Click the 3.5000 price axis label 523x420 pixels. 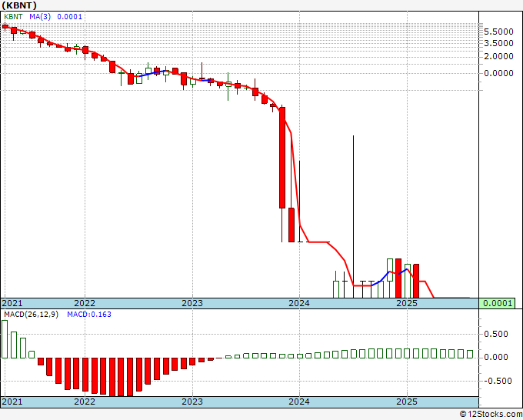pos(498,43)
